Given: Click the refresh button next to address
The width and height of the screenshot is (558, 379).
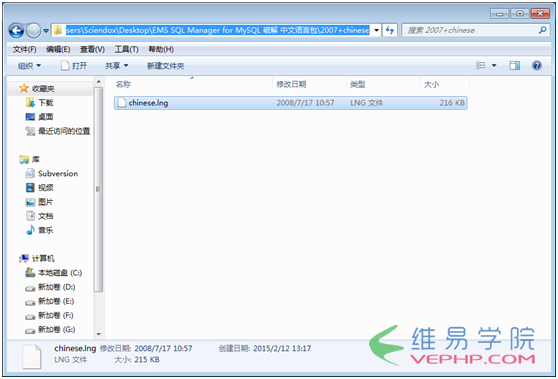Looking at the screenshot, I should point(390,30).
